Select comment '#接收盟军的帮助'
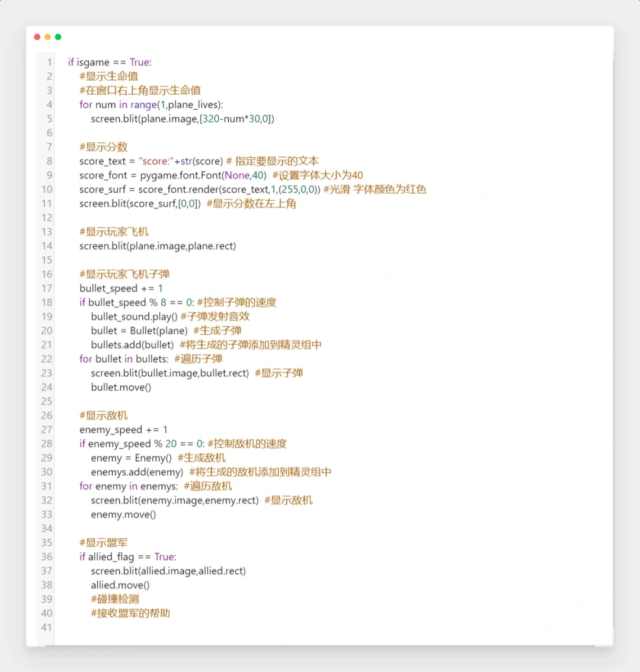 [131, 614]
